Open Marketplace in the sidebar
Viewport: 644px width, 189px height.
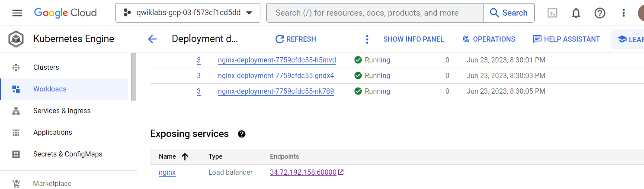pyautogui.click(x=52, y=183)
